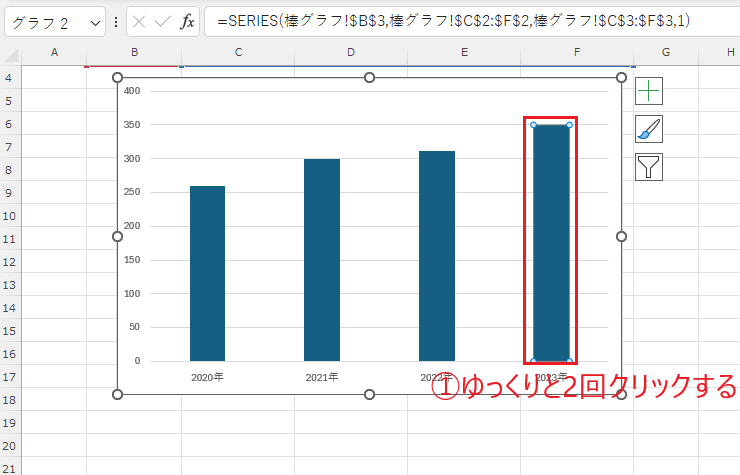Click the chart's top-right resize handle
This screenshot has height=475, width=740.
tap(622, 77)
